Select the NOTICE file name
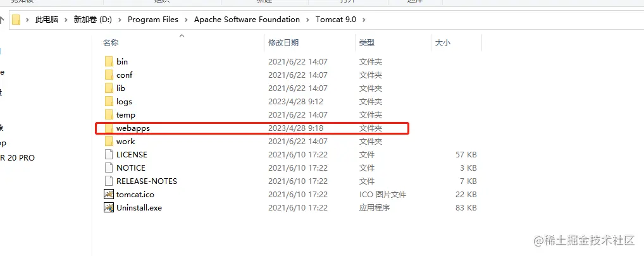The width and height of the screenshot is (644, 256). coord(130,168)
